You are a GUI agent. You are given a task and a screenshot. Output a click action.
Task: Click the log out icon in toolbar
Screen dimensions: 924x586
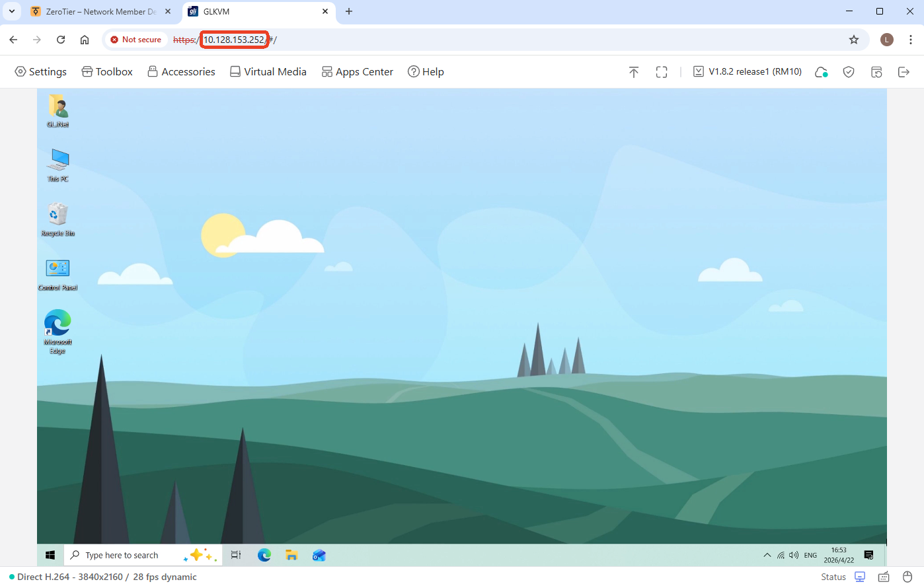pos(904,72)
